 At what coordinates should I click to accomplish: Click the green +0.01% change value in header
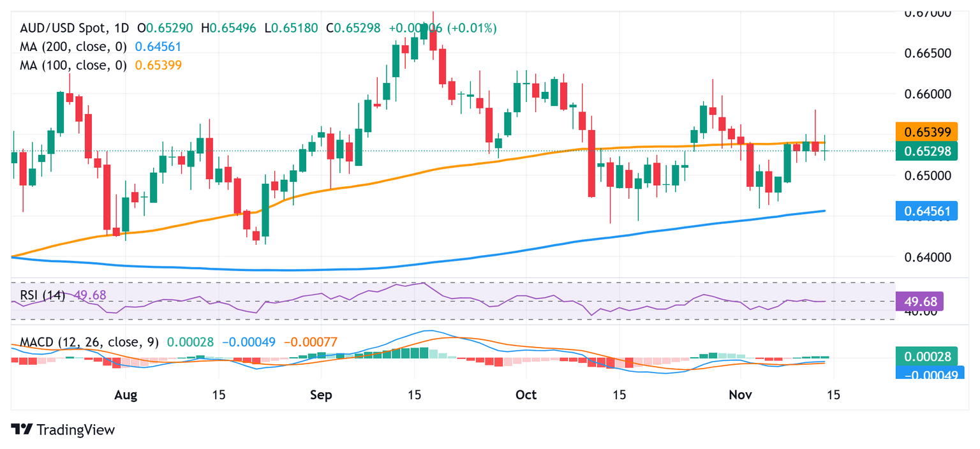coord(473,28)
